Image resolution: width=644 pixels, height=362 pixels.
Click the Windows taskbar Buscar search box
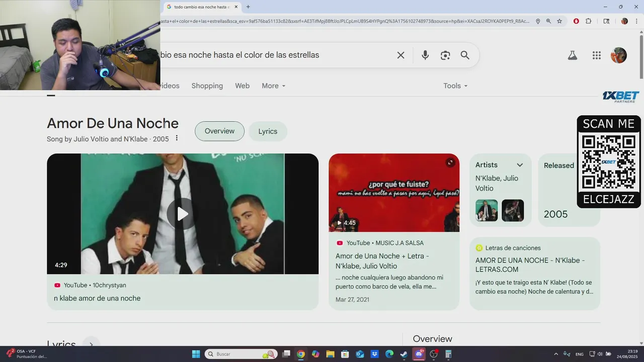[242, 354]
